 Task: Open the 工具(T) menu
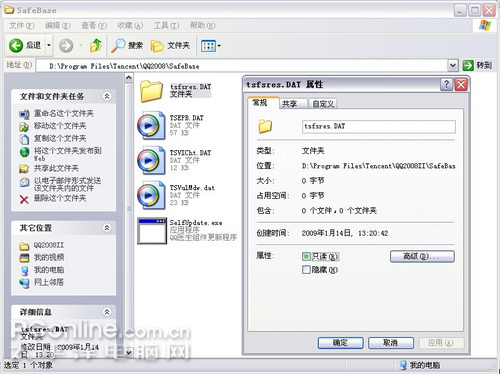coord(166,25)
